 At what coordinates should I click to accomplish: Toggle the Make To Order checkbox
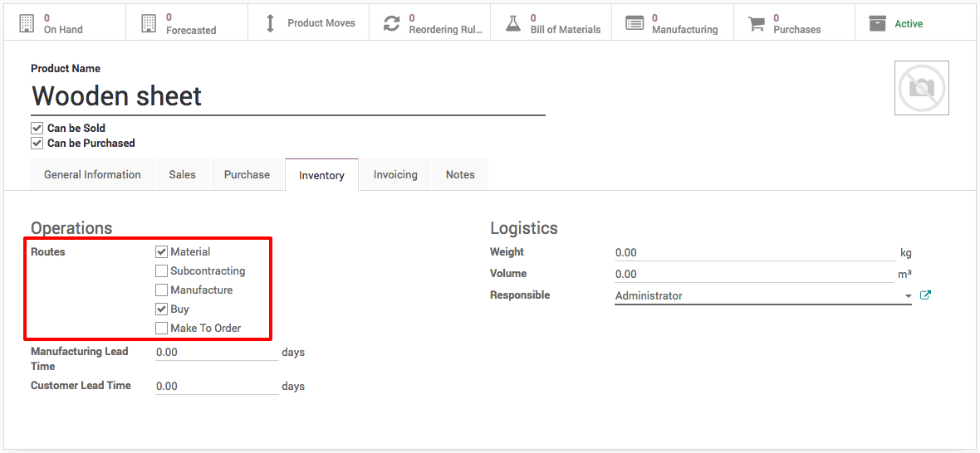(161, 328)
